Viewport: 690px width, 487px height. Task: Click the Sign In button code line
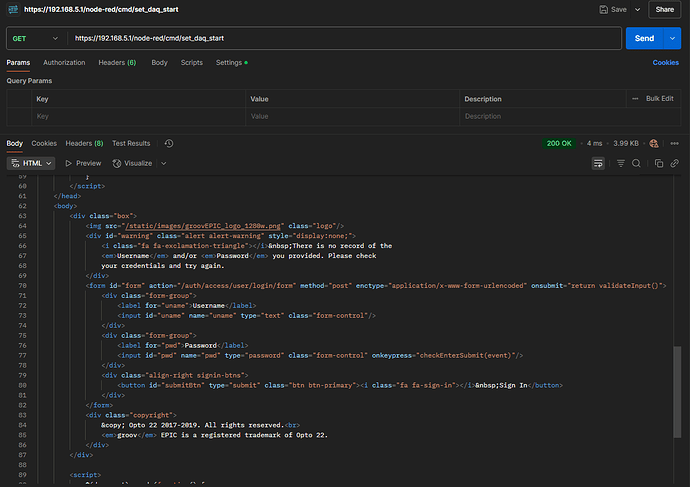(x=340, y=385)
